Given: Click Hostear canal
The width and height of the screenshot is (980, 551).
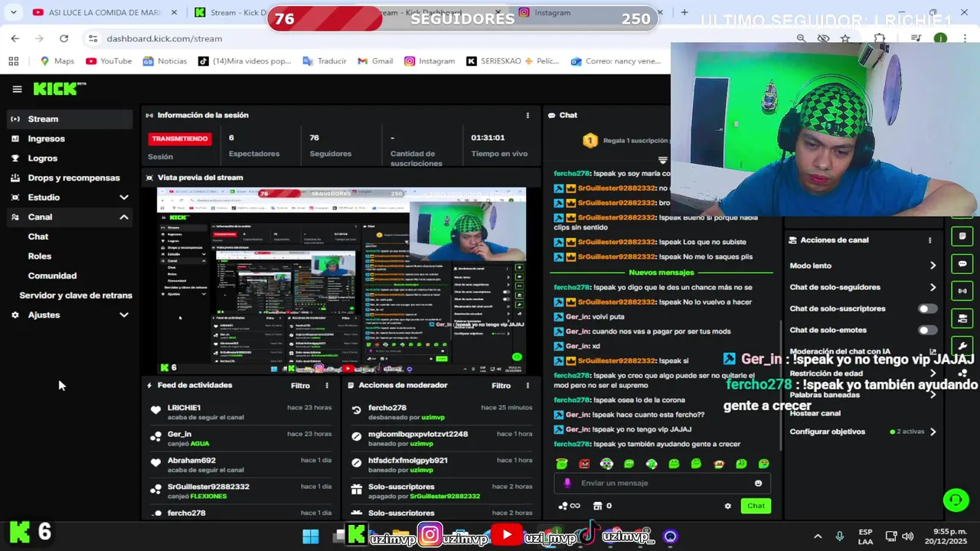Looking at the screenshot, I should coord(815,413).
